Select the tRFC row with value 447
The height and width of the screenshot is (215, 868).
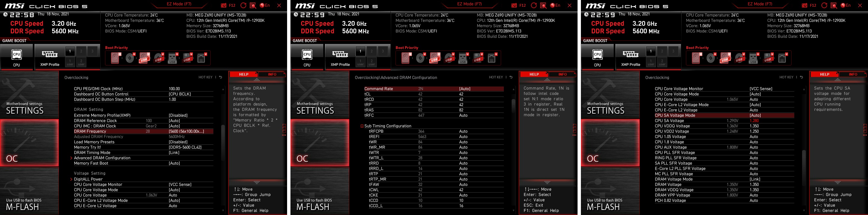434,115
